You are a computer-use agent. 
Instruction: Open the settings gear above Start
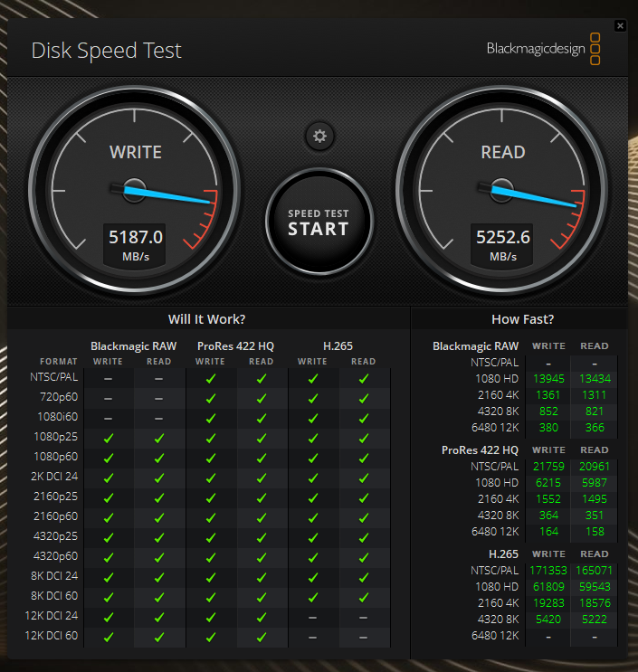coord(319,137)
